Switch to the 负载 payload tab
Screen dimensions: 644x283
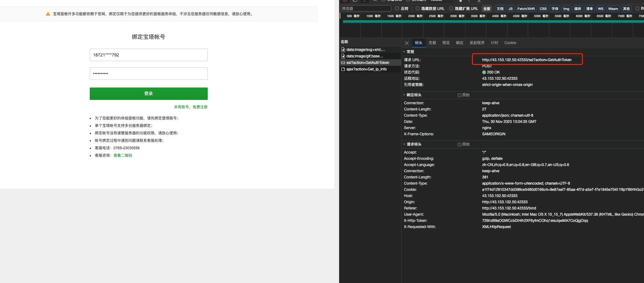pyautogui.click(x=432, y=43)
